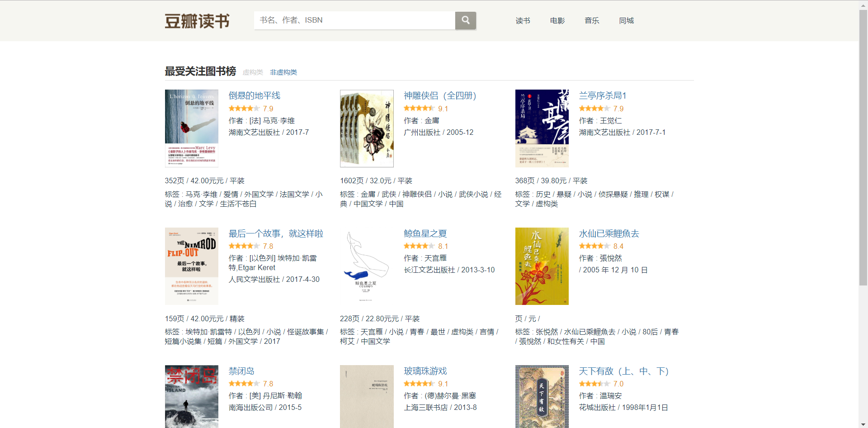The width and height of the screenshot is (868, 428).
Task: Open the book title 兰亭序杀局1
Action: click(x=603, y=95)
